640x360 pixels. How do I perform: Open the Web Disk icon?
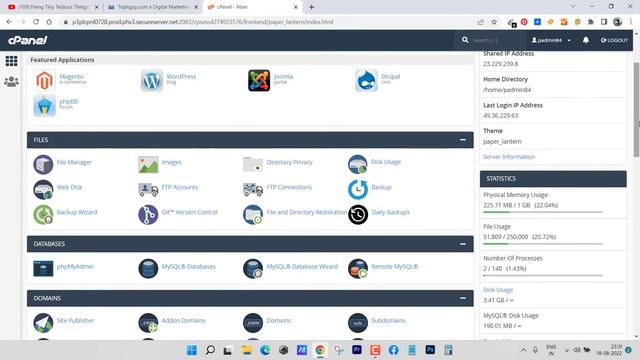pos(43,189)
